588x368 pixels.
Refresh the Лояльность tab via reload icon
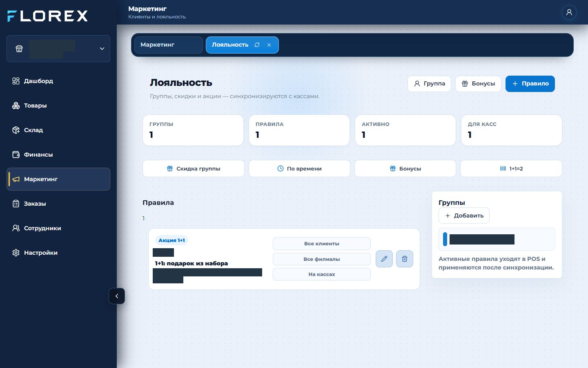[x=257, y=45]
